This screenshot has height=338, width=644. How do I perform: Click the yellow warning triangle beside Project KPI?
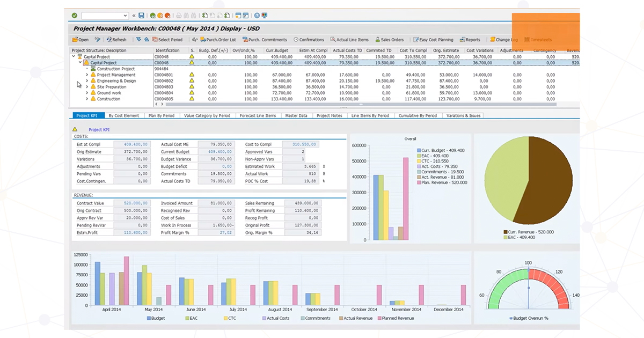75,129
